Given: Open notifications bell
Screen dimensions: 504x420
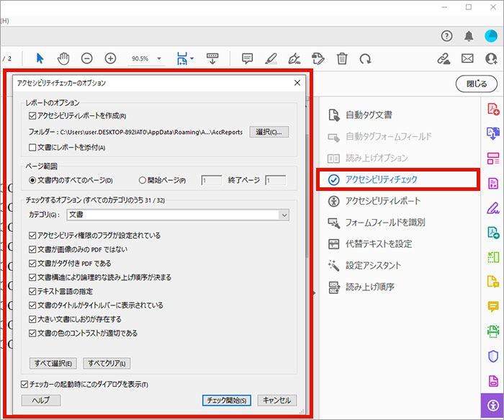Looking at the screenshot, I should (469, 36).
